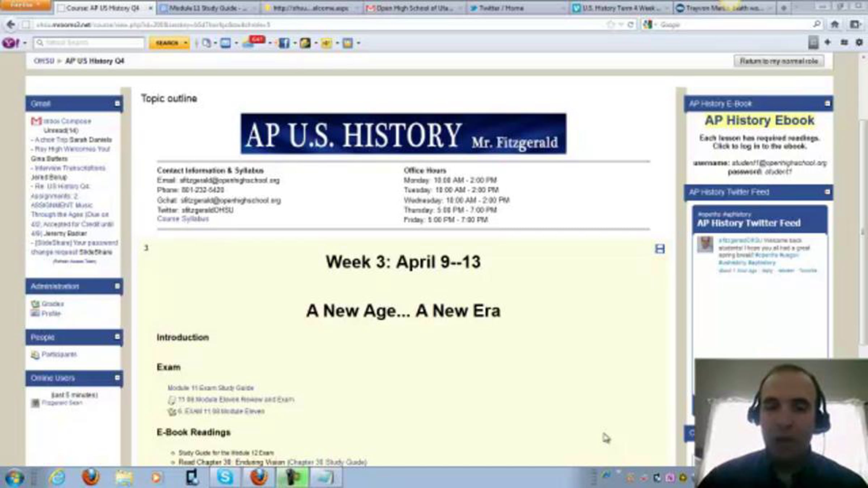
Task: Click the Week 3 section show-only-topic icon
Action: (x=660, y=249)
